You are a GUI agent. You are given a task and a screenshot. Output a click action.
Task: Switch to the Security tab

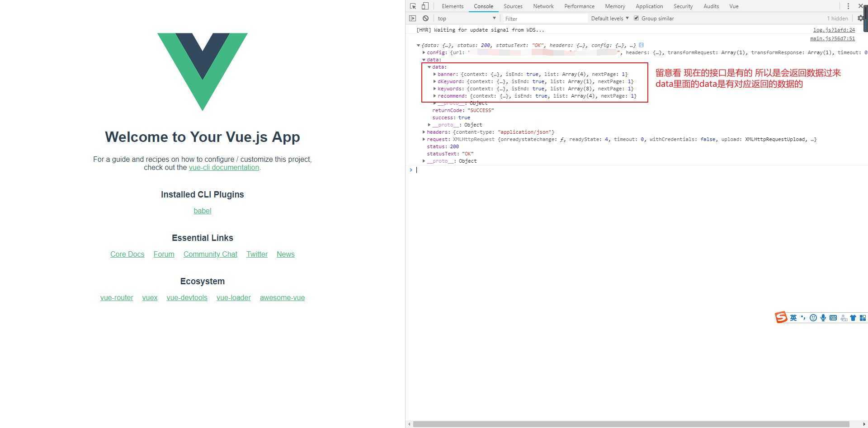[683, 6]
